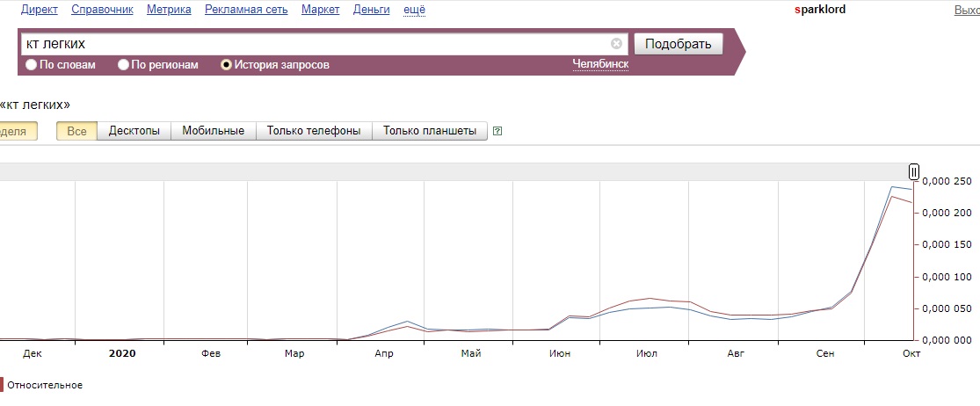Click the «Авг» month label
Image resolution: width=980 pixels, height=406 pixels.
click(x=737, y=353)
